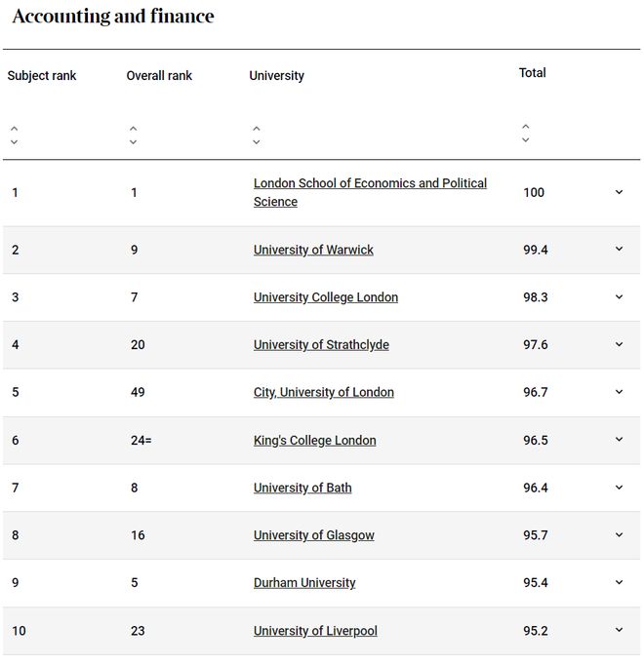This screenshot has width=644, height=665.
Task: Expand the London School of Economics row
Action: [619, 192]
